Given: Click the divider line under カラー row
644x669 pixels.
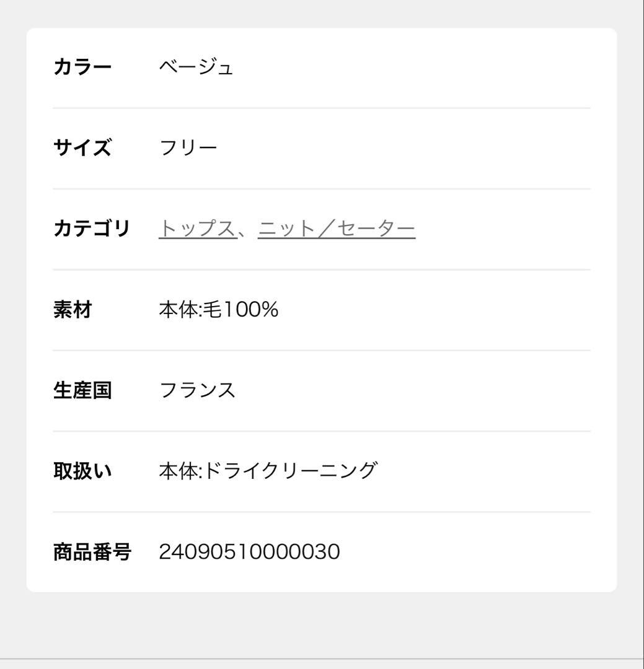Looking at the screenshot, I should 322,108.
